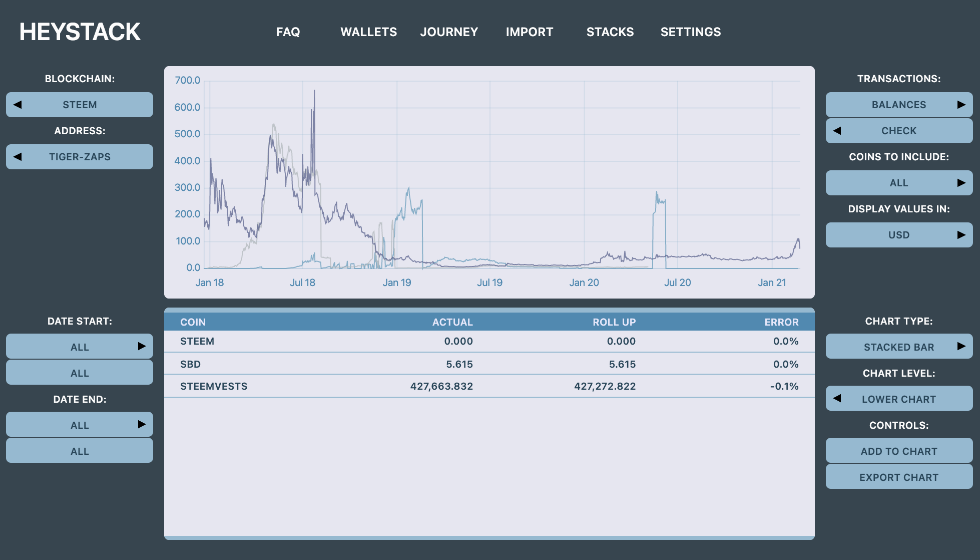Viewport: 980px width, 560px height.
Task: Change display values from USD
Action: point(899,235)
